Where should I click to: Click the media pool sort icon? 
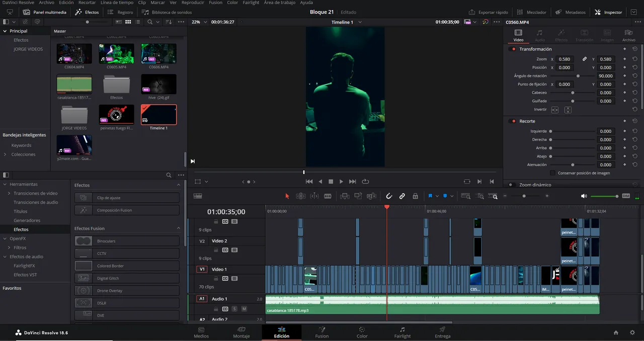coord(169,22)
